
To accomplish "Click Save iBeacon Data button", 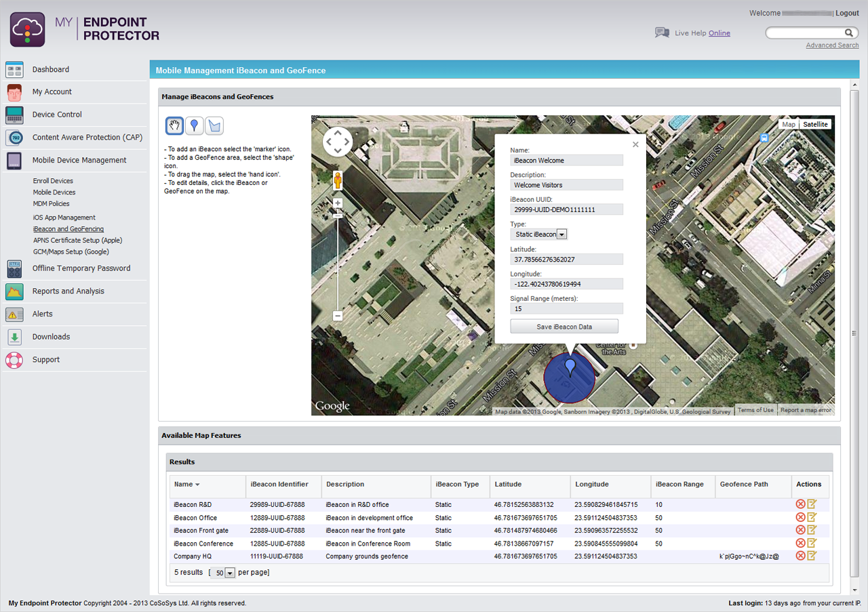I will click(564, 327).
